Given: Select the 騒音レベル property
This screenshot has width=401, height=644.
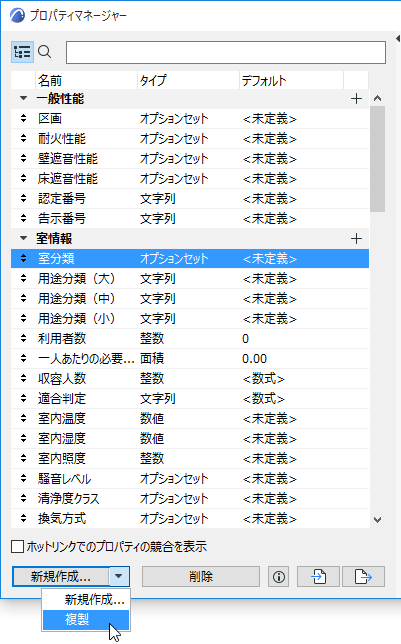Looking at the screenshot, I should (x=190, y=478).
